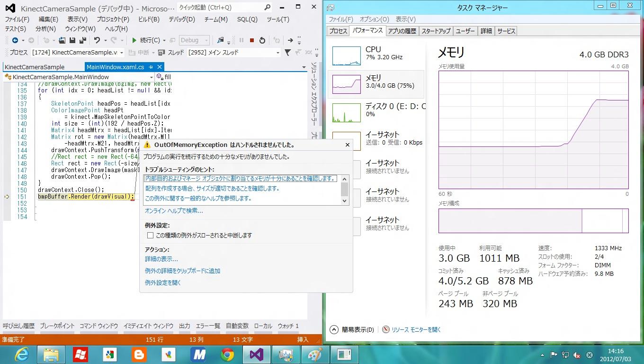Viewport: 644px width, 364px height.
Task: Open Chrome from the taskbar
Action: coord(227,354)
